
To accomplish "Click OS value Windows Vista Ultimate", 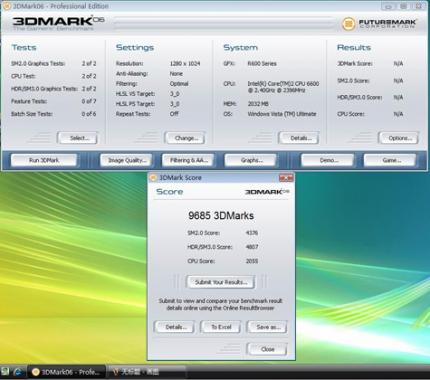I will tap(282, 114).
